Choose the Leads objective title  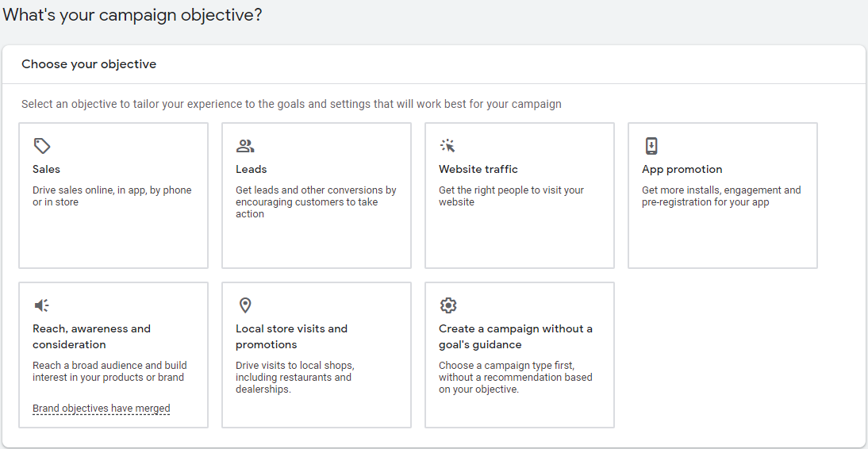coord(251,169)
